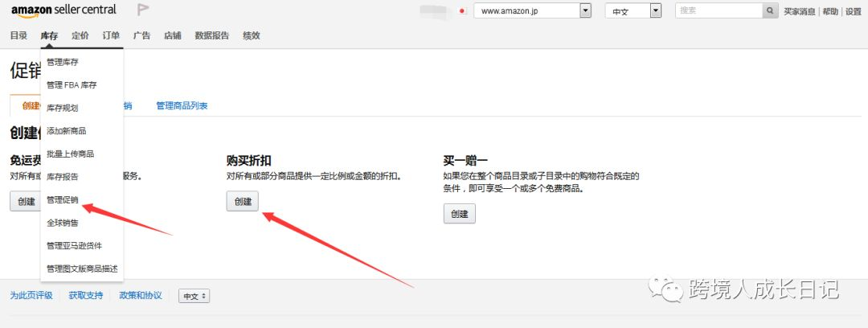Select 库存报告 menu entry
The height and width of the screenshot is (328, 868).
(63, 177)
